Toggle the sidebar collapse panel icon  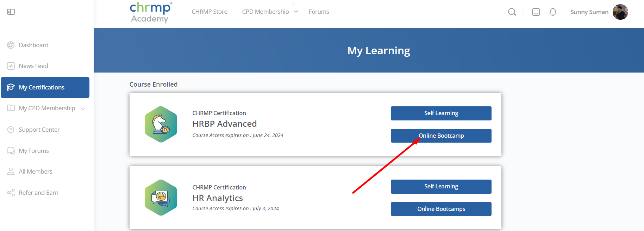point(11,12)
